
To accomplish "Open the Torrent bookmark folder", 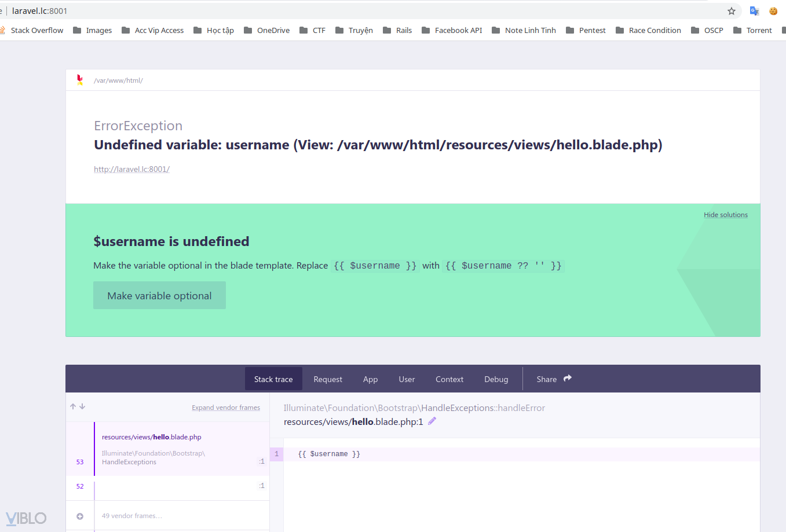I will 753,30.
